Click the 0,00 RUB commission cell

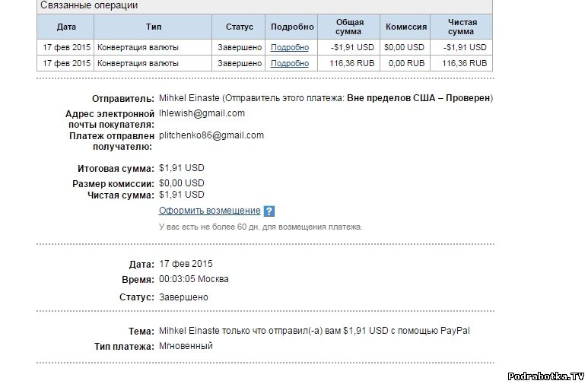point(406,63)
